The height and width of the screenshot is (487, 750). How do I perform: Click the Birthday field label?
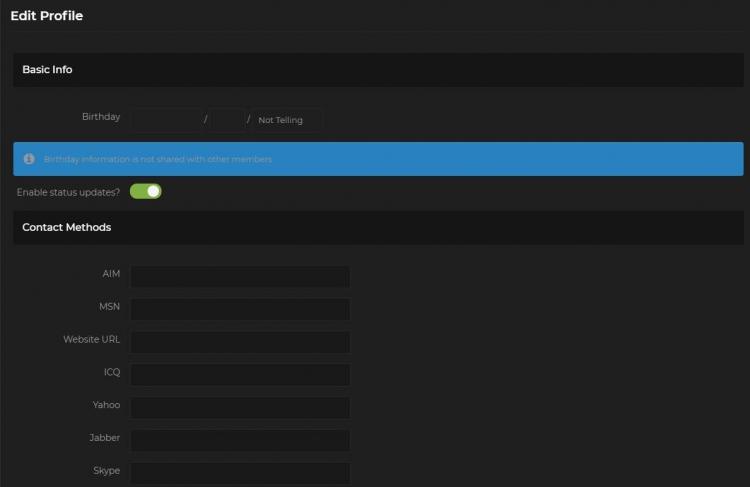(100, 117)
